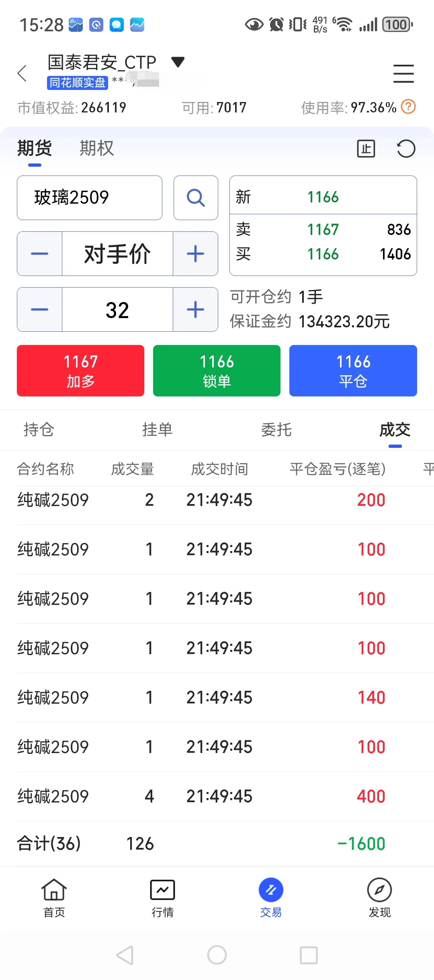Tap sell price 1167 in quote box
Viewport: 434px width, 980px height.
pyautogui.click(x=323, y=230)
